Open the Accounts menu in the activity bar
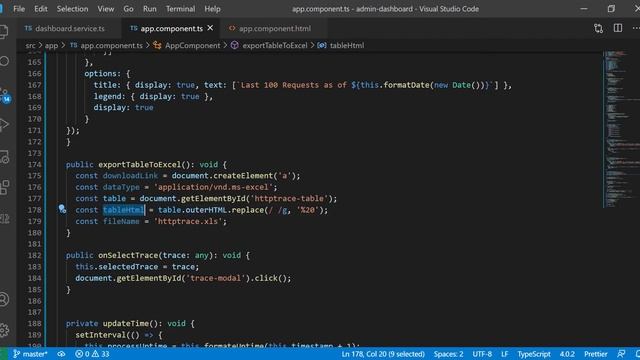The width and height of the screenshot is (640, 360). (x=4, y=299)
